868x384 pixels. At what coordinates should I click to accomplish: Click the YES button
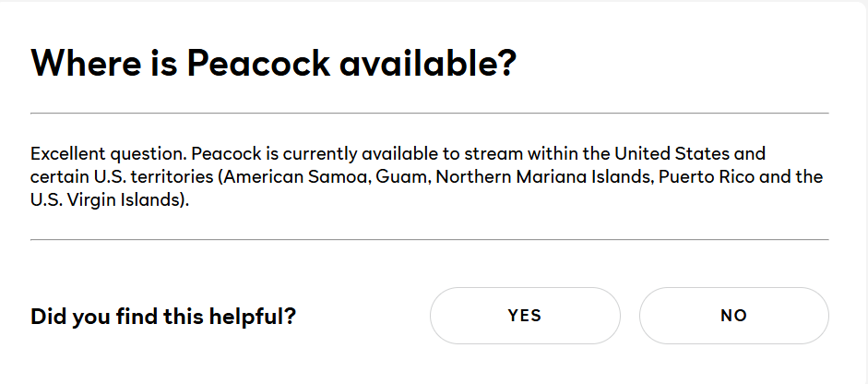click(x=524, y=316)
